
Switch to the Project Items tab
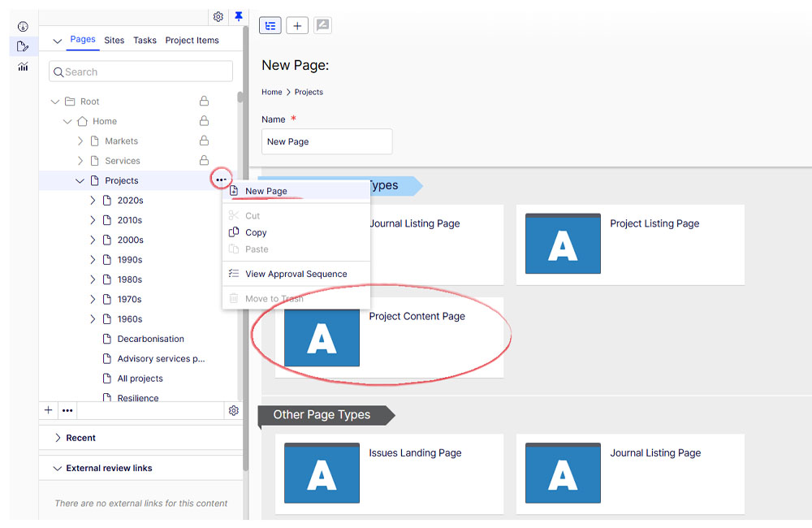pos(192,41)
